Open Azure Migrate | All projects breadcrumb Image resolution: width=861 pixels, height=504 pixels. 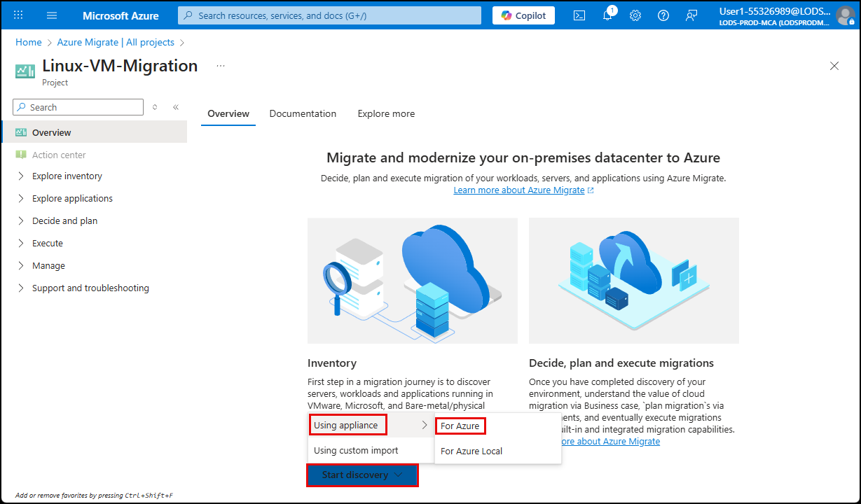(116, 42)
